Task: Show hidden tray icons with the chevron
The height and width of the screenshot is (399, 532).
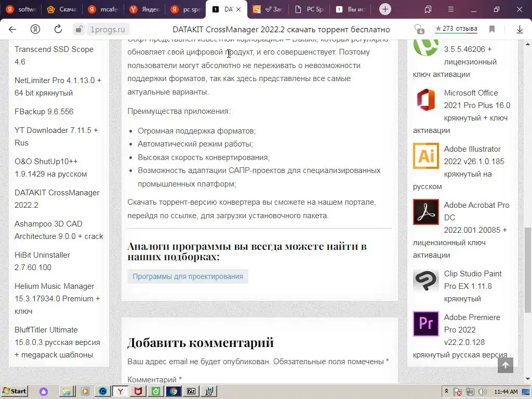Action: [x=446, y=392]
